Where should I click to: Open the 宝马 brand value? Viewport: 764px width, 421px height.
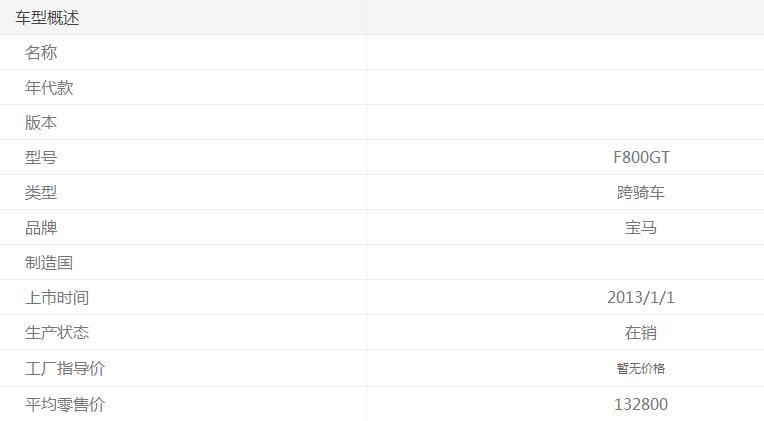(x=641, y=228)
